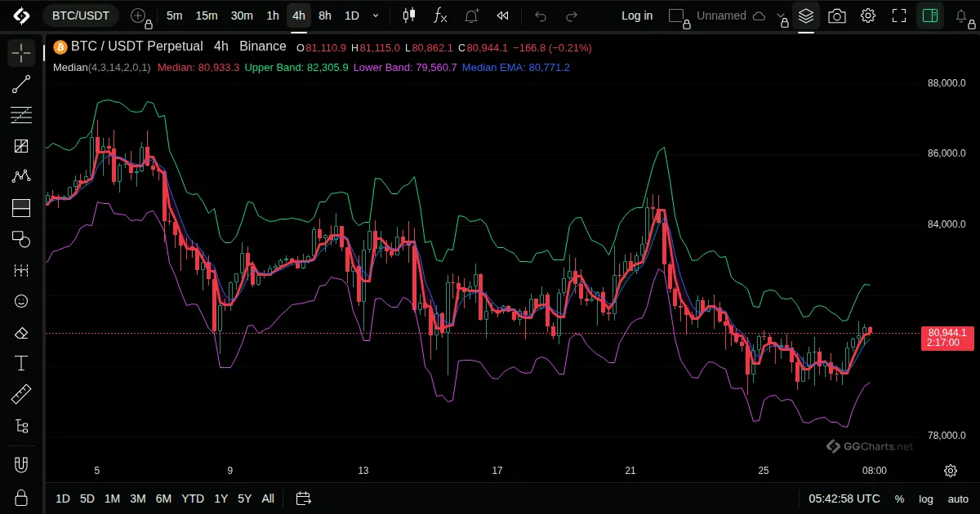Select the ruler measure tool

pos(21,395)
